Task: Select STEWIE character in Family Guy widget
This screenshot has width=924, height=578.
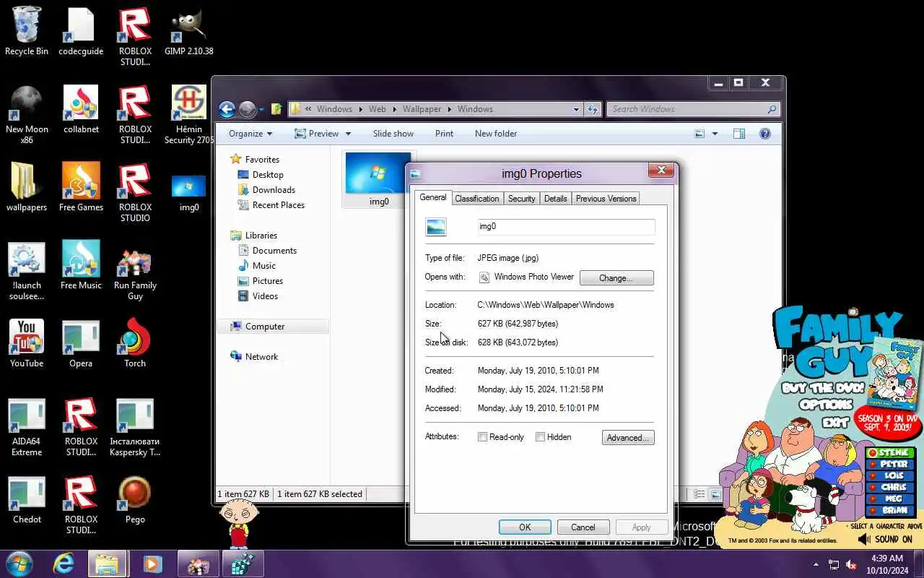Action: point(890,453)
